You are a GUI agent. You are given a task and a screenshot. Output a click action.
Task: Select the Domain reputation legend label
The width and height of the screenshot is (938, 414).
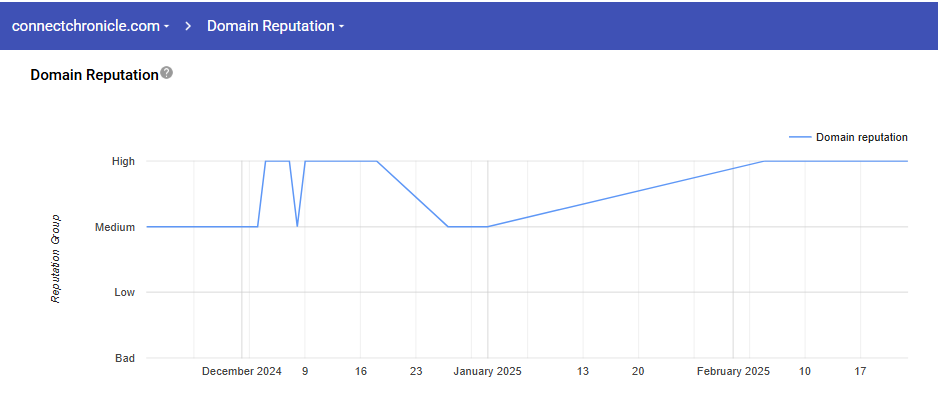[x=861, y=137]
